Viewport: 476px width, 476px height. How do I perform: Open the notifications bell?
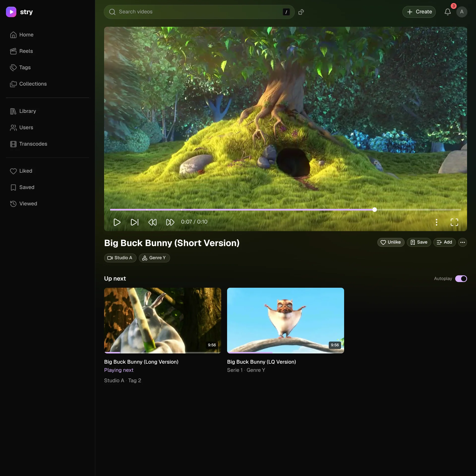pyautogui.click(x=447, y=12)
